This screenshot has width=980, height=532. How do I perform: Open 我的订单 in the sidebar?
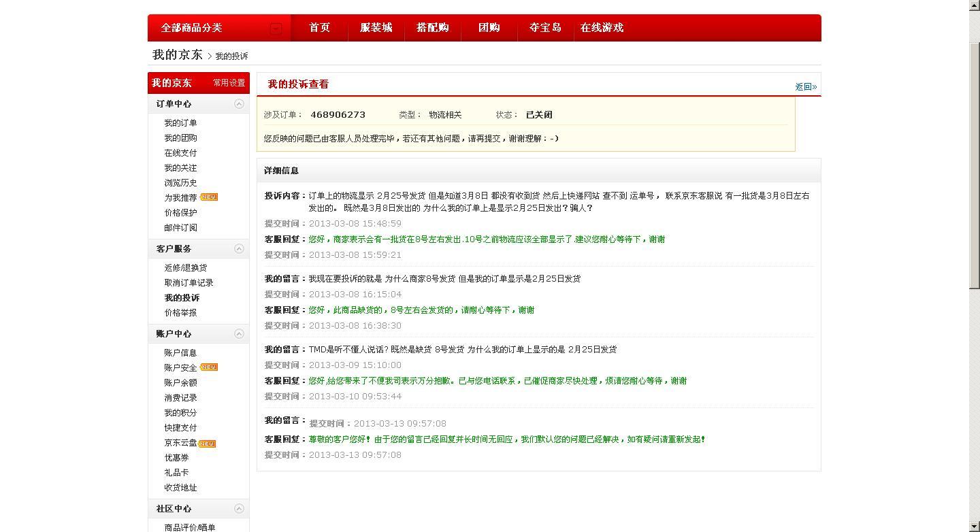coord(180,122)
